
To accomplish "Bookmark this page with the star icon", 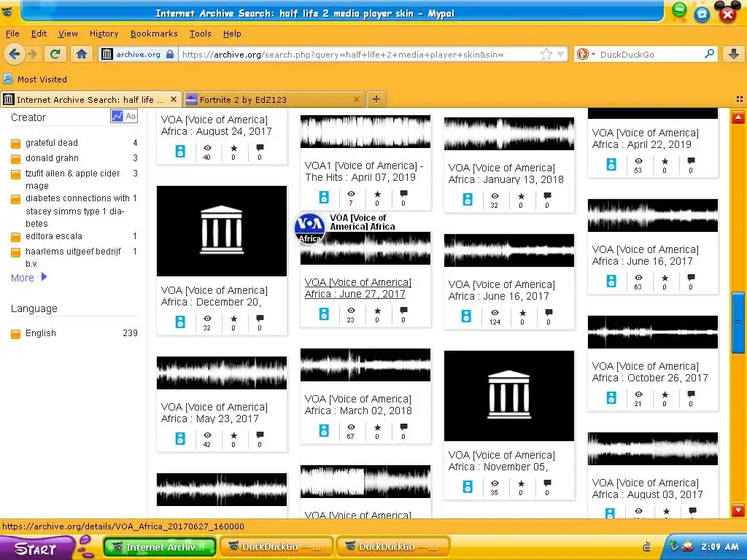I will click(546, 54).
